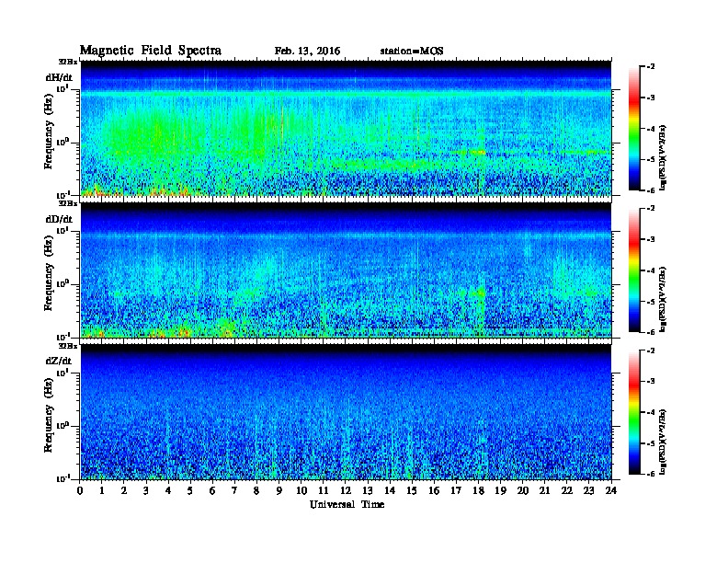
Task: Click the hour "3" tick label on time axis
Action: [147, 491]
